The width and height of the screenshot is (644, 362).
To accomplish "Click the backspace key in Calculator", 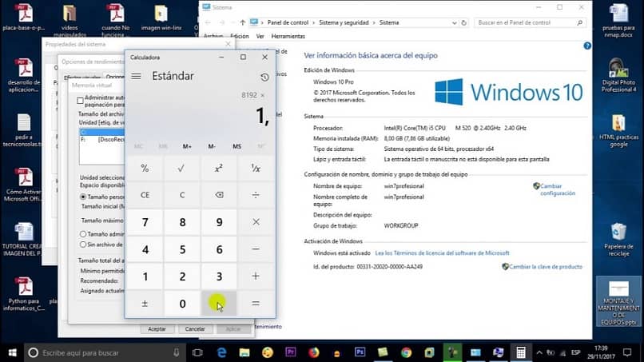I will [x=218, y=195].
